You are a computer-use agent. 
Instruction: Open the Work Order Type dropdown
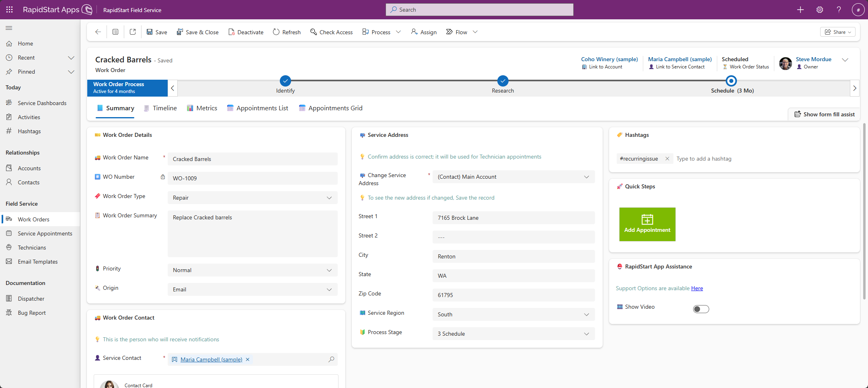click(x=252, y=198)
